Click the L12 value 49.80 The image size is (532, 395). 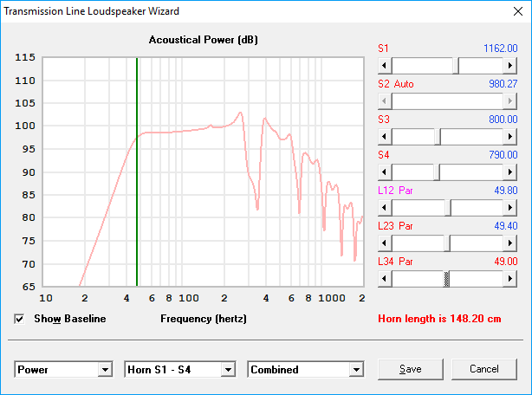coord(506,191)
